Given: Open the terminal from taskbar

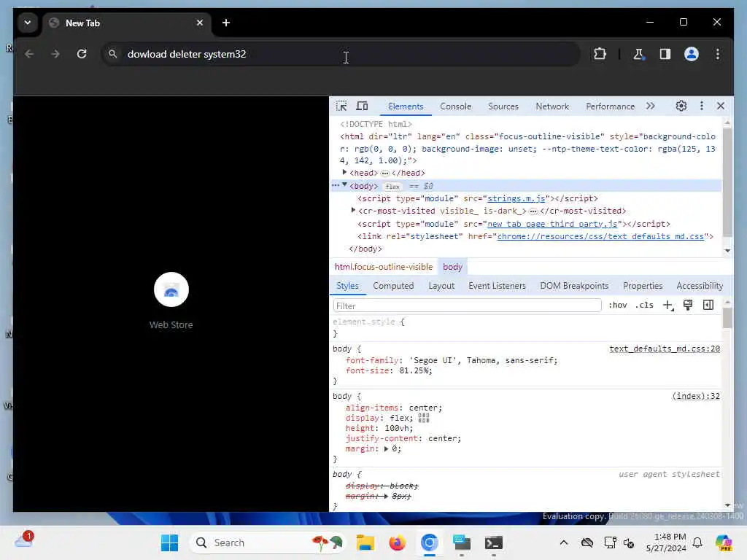Looking at the screenshot, I should (x=494, y=542).
